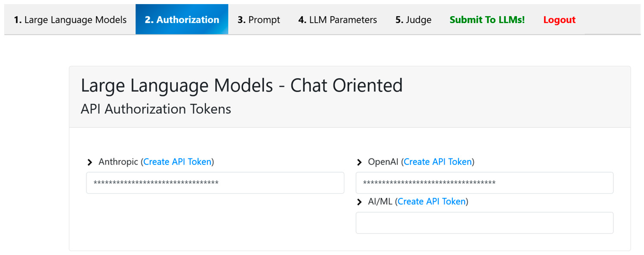Go to the Large Language Models step
Image resolution: width=644 pixels, height=255 pixels.
tap(70, 20)
